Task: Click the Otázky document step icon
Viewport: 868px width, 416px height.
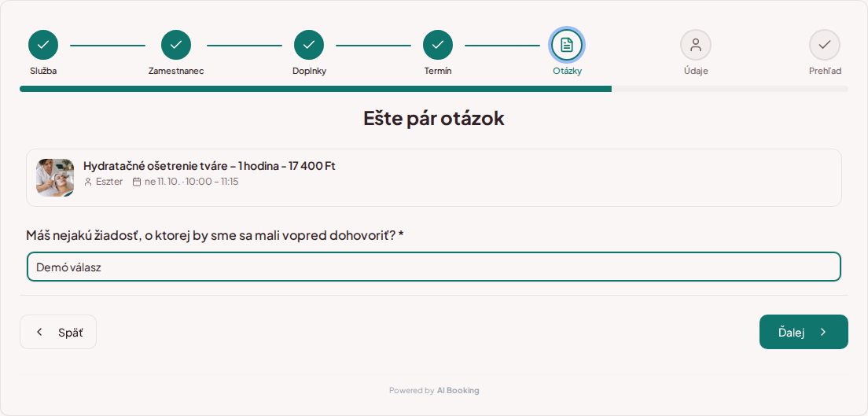Action: pos(567,45)
